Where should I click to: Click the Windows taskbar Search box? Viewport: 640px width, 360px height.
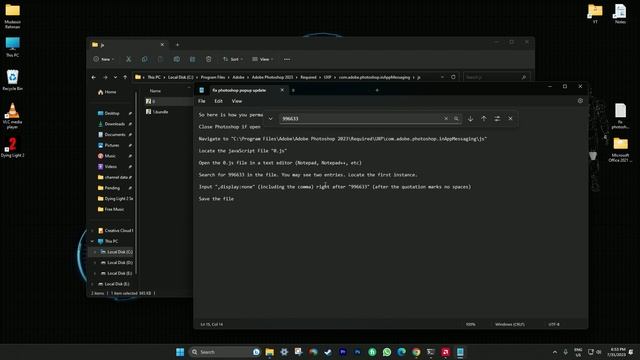click(x=224, y=352)
